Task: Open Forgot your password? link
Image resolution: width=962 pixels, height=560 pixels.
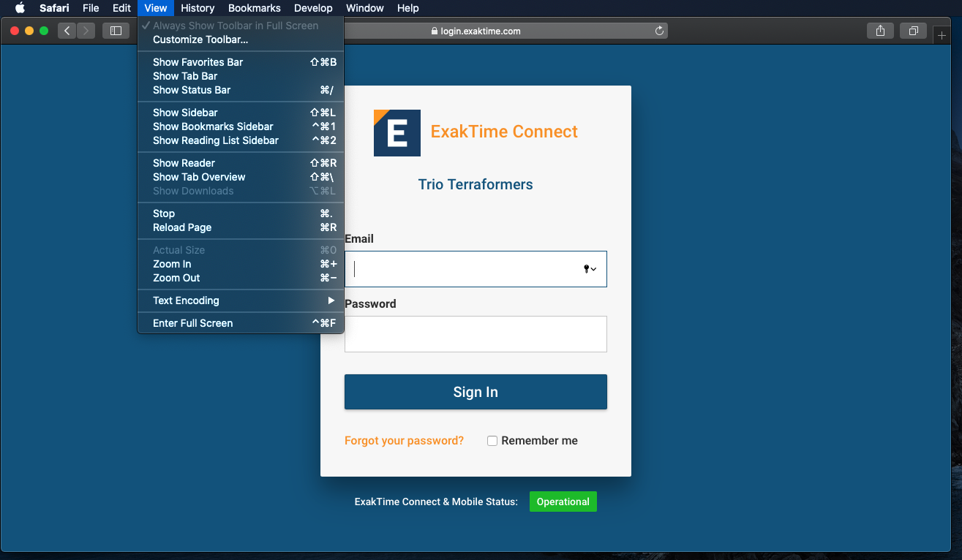Action: point(404,441)
